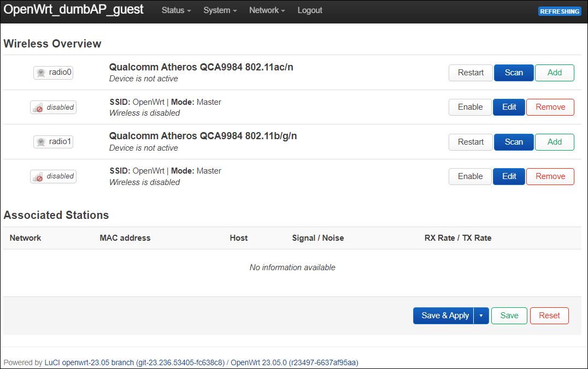This screenshot has height=369, width=588.
Task: Expand the Save & Apply arrow dropdown
Action: pos(481,316)
